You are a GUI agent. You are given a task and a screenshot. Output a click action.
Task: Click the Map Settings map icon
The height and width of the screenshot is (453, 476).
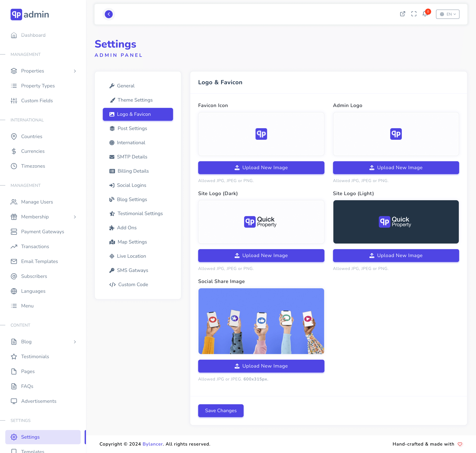pyautogui.click(x=112, y=242)
